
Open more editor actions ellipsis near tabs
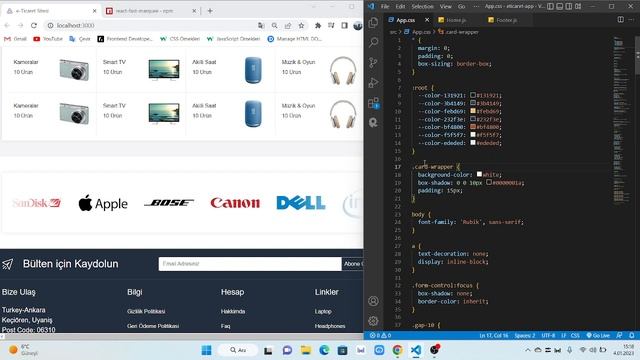point(631,20)
